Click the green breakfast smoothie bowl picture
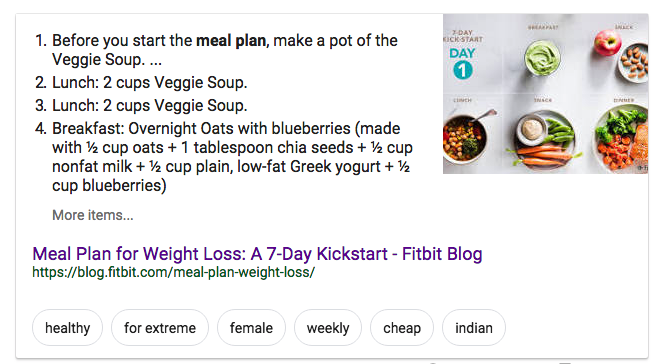The image size is (671, 364). [x=542, y=59]
